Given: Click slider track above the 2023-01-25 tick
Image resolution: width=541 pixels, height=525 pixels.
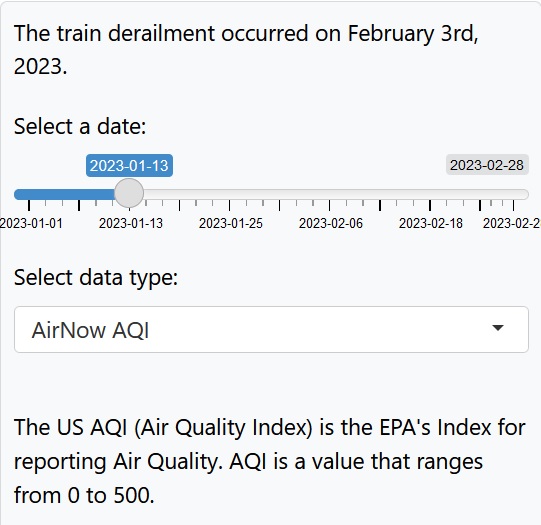Looking at the screenshot, I should tap(229, 194).
